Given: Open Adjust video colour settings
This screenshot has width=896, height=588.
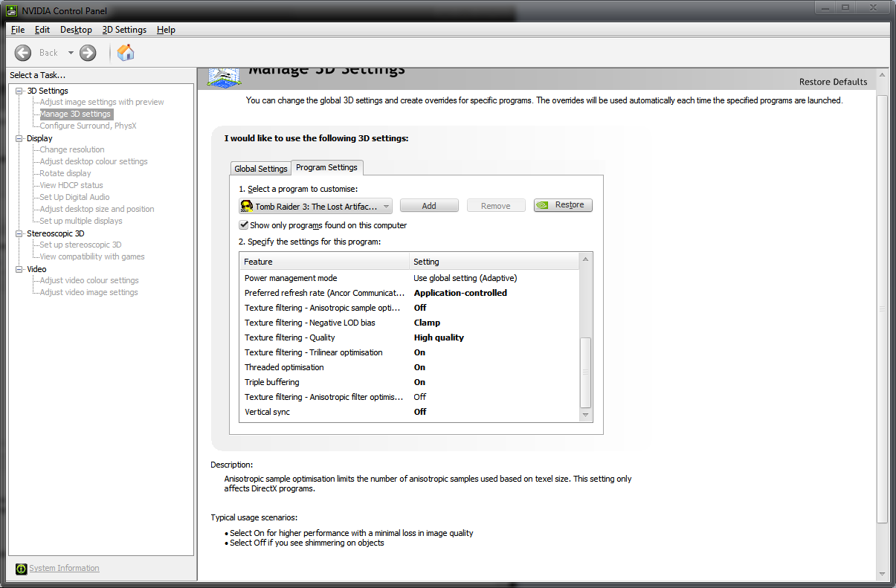Looking at the screenshot, I should (89, 281).
